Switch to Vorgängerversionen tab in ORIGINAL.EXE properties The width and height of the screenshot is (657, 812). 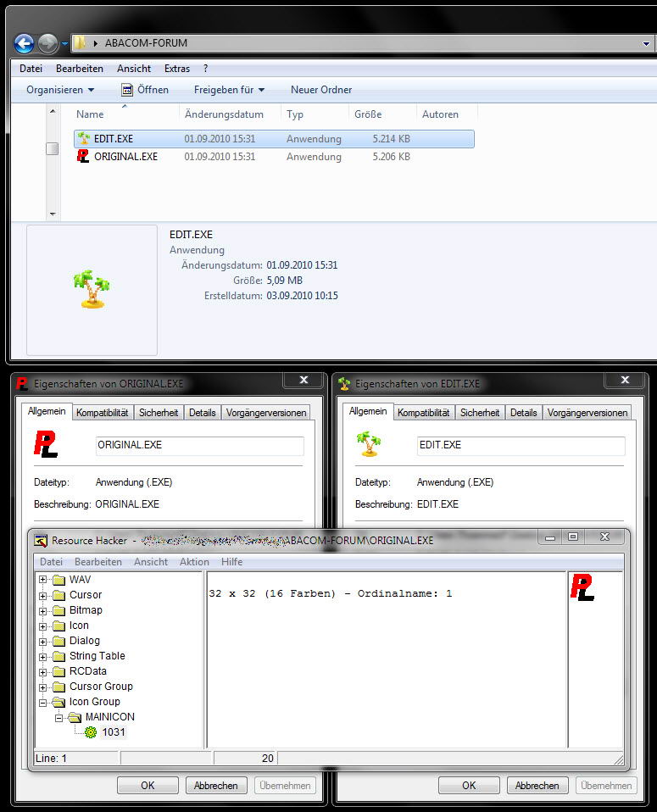[266, 413]
